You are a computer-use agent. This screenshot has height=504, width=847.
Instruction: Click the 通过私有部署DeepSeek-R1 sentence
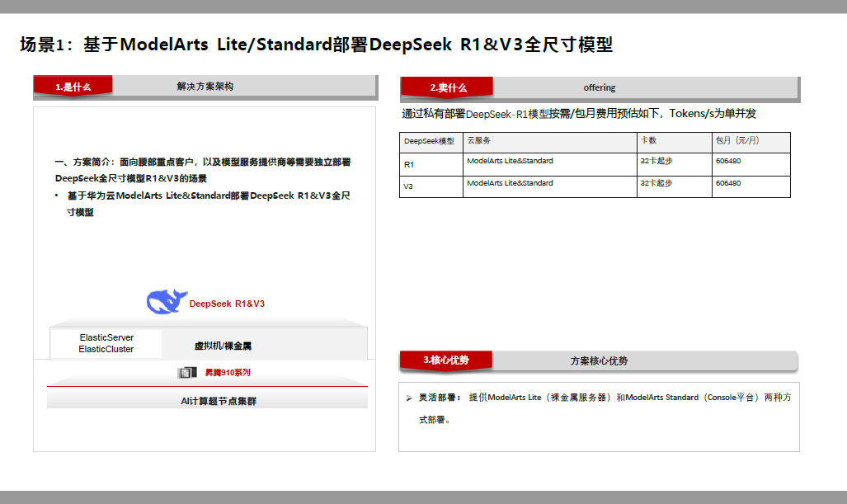coord(578,114)
